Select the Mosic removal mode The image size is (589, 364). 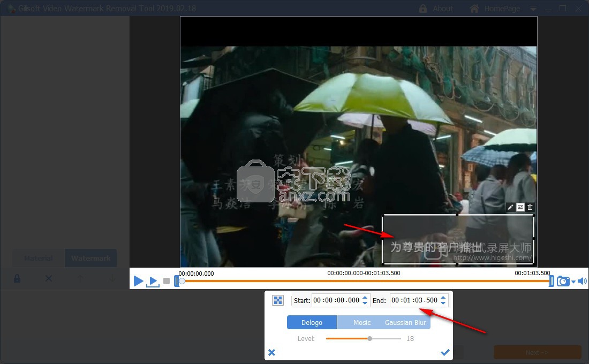(362, 322)
